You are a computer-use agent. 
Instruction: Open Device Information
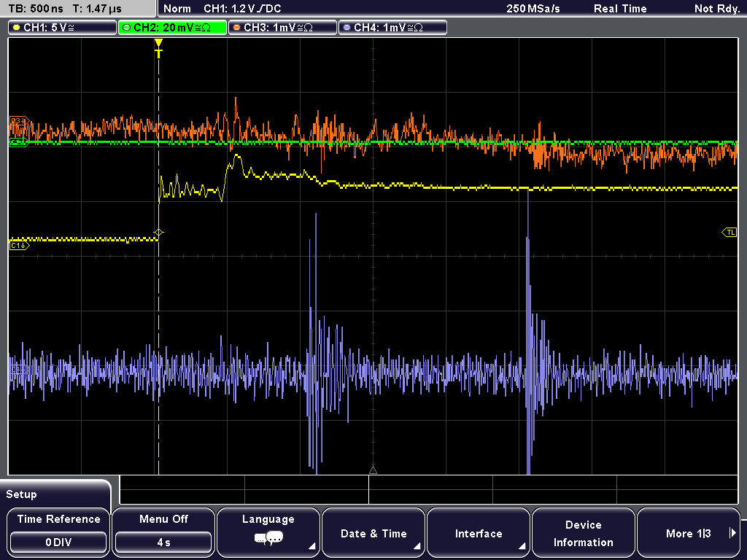[583, 532]
